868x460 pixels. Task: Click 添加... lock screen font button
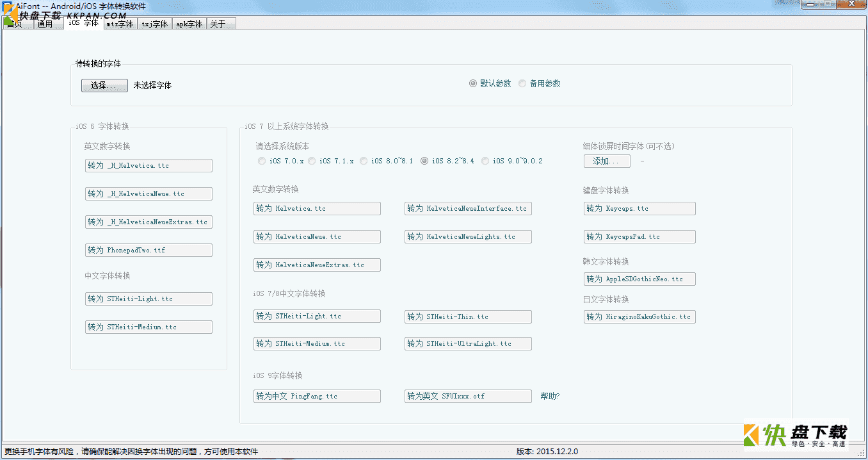(x=607, y=161)
